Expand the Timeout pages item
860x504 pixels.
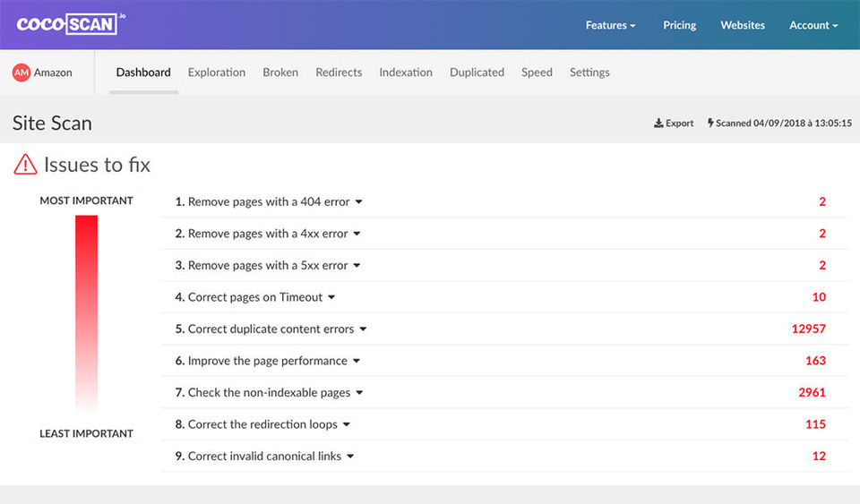click(331, 297)
